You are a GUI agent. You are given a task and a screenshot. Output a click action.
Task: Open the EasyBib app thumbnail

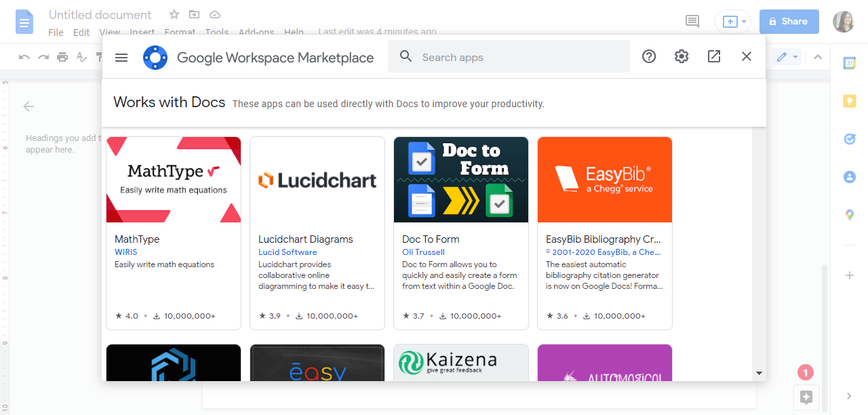(x=605, y=180)
